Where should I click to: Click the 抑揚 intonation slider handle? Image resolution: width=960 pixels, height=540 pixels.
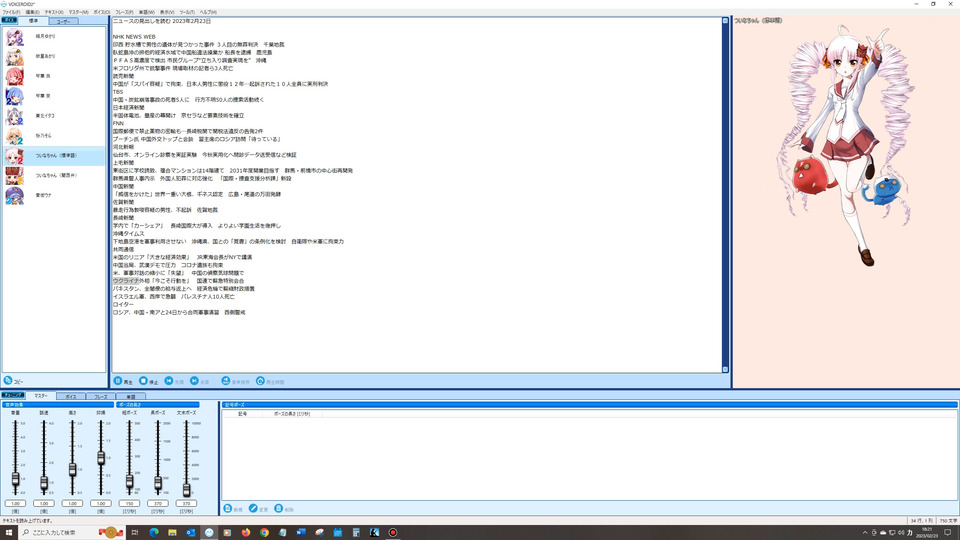[x=101, y=457]
